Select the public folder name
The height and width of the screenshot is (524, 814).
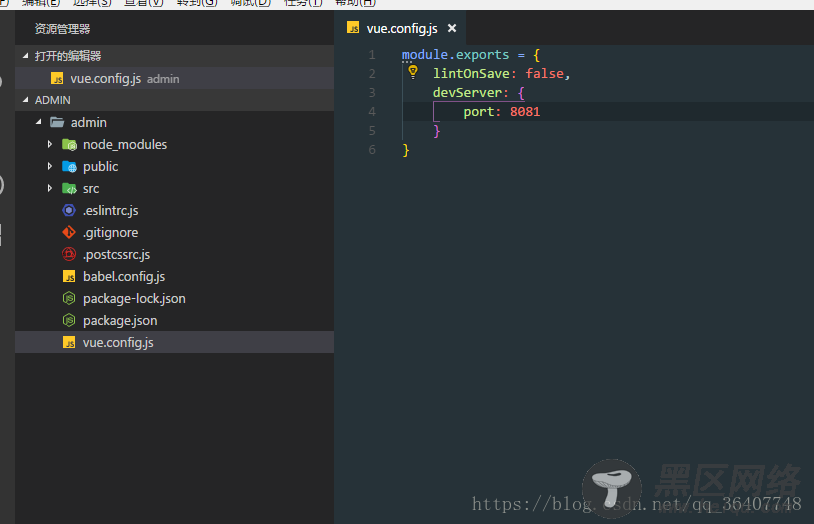point(101,166)
